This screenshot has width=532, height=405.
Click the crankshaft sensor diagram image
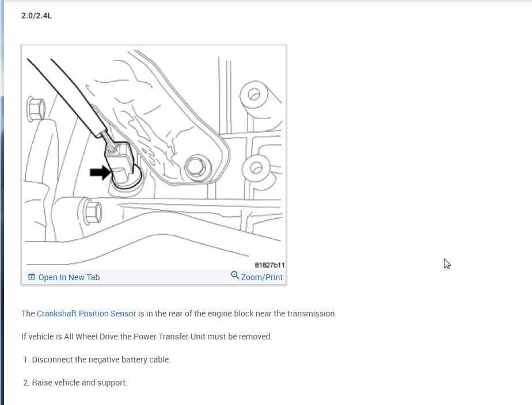click(154, 158)
